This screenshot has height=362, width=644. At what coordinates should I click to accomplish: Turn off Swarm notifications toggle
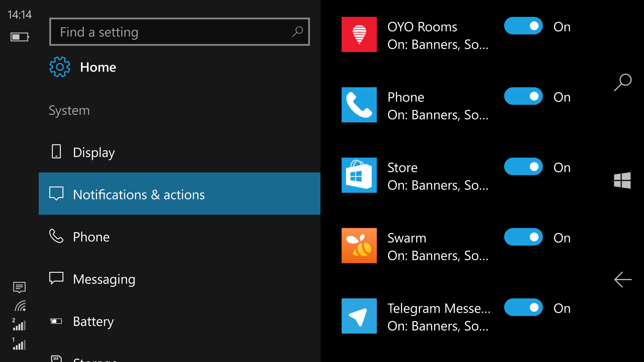tap(523, 237)
